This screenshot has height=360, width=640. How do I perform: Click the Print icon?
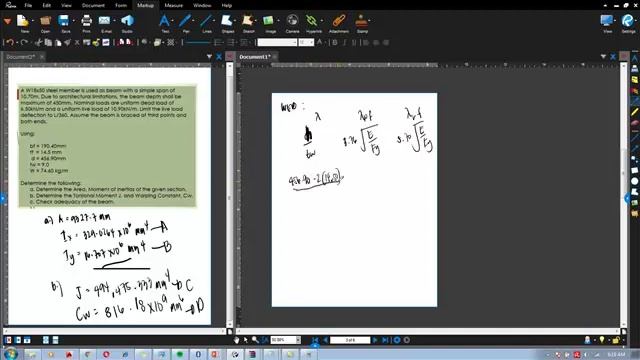pos(86,20)
